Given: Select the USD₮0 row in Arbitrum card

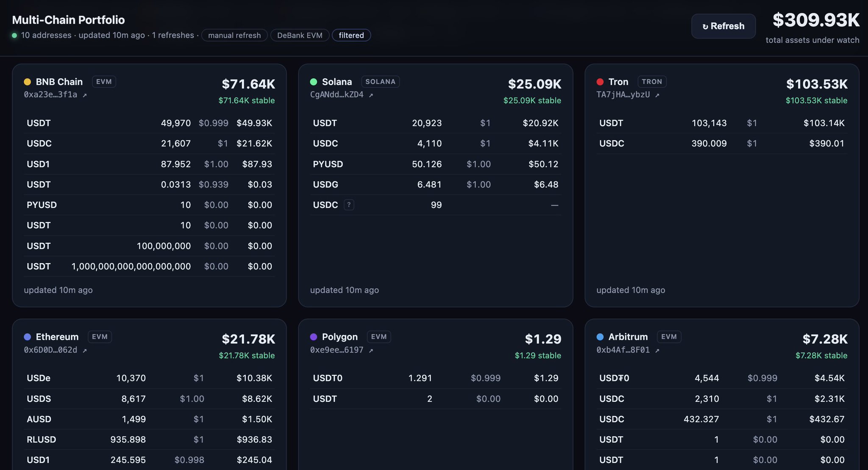Looking at the screenshot, I should click(722, 378).
